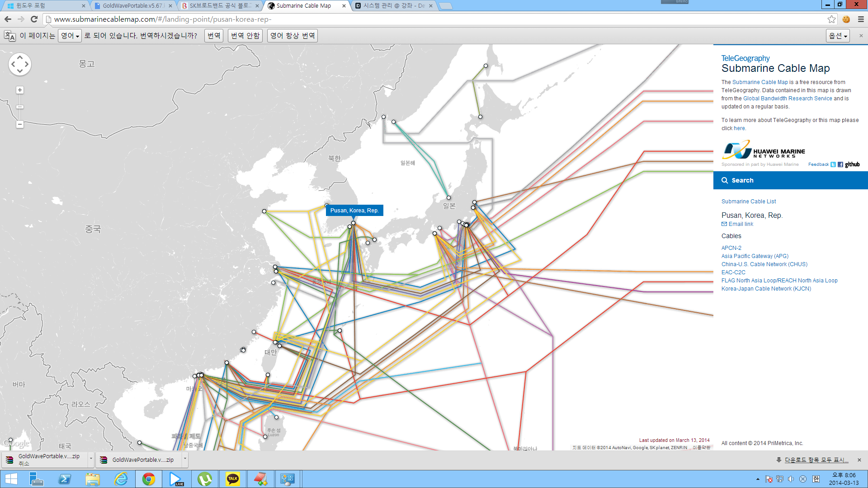This screenshot has width=868, height=488.
Task: Click the map pan control compass
Action: tap(20, 64)
